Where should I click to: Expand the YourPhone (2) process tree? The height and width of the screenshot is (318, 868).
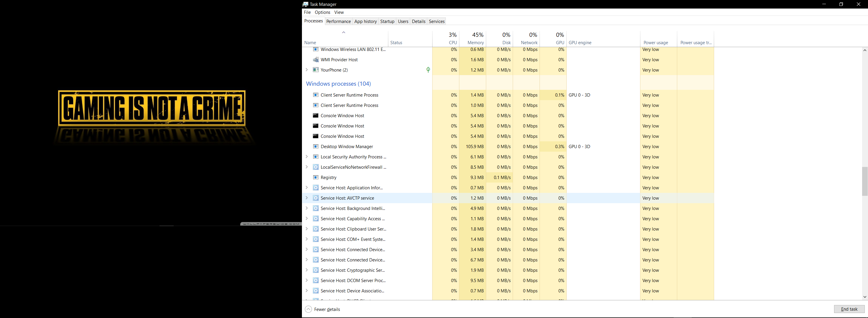coord(307,70)
